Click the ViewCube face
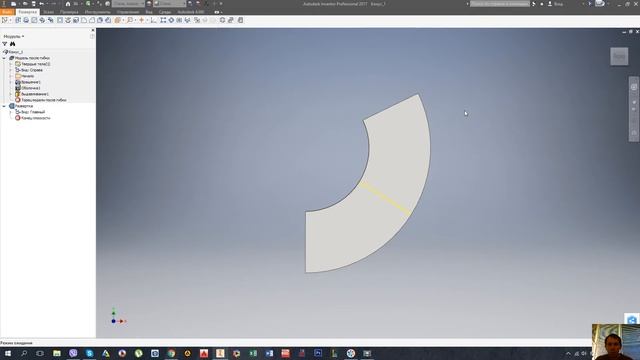The width and height of the screenshot is (640, 360). pyautogui.click(x=619, y=56)
